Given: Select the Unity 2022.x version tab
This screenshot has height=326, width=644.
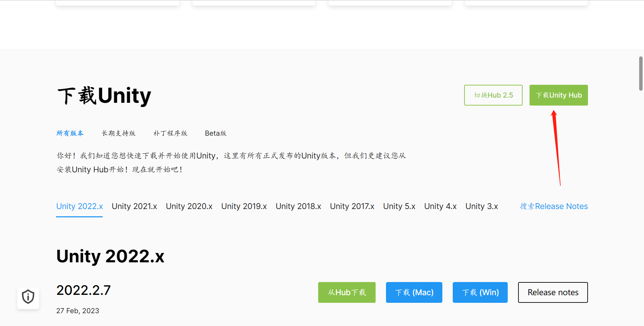Looking at the screenshot, I should click(x=80, y=206).
